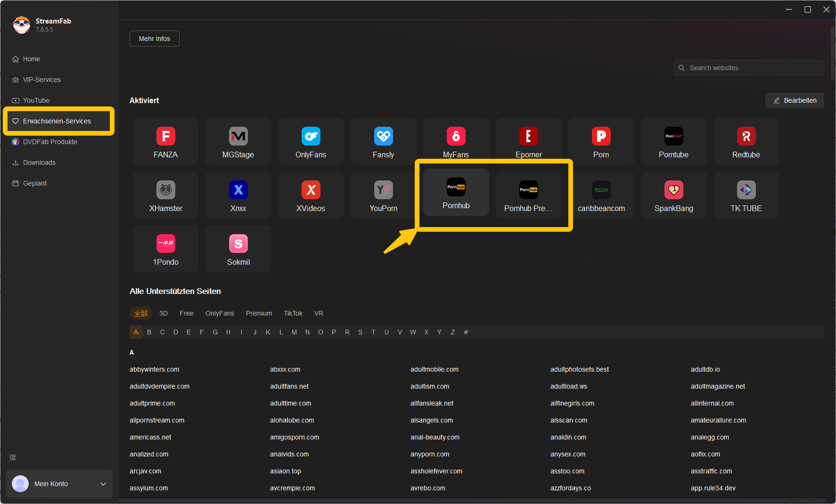Open the Sokmil service tile
Image resolution: width=836 pixels, height=504 pixels.
click(x=238, y=249)
